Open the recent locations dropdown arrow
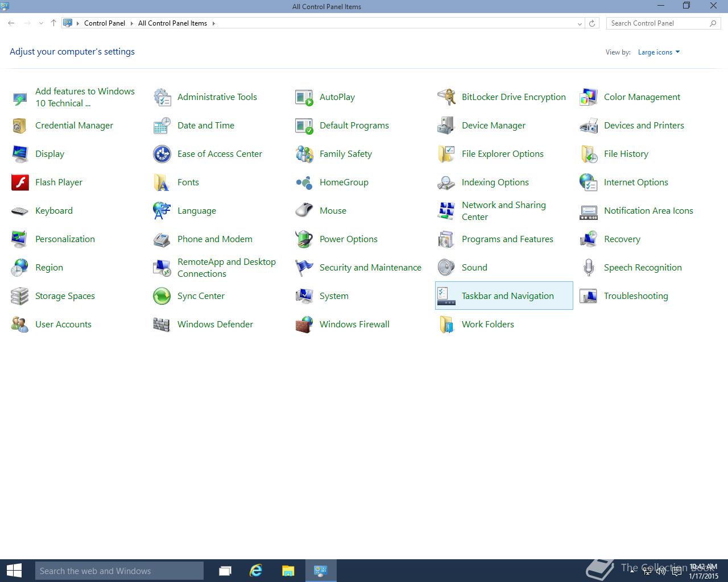This screenshot has width=728, height=582. point(41,23)
